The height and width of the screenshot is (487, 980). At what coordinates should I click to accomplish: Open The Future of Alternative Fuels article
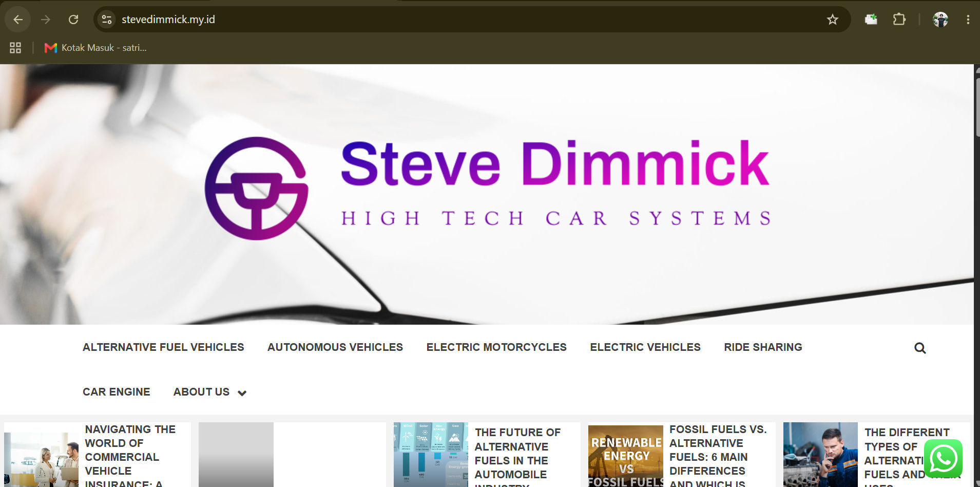pos(517,456)
